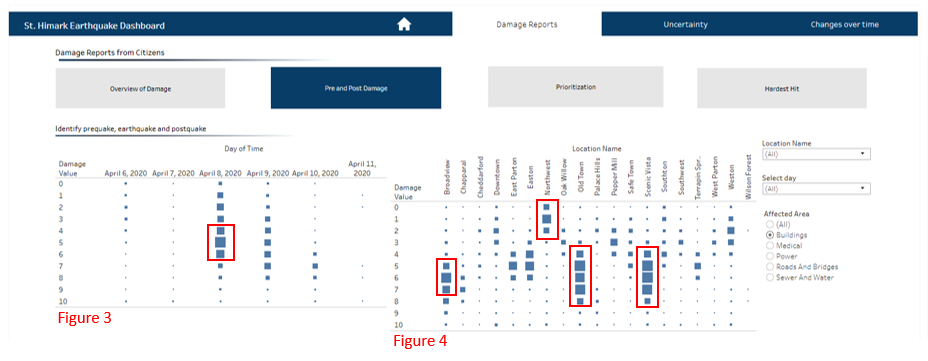Expand the Select day dropdown
This screenshot has height=361, width=928.
point(816,189)
